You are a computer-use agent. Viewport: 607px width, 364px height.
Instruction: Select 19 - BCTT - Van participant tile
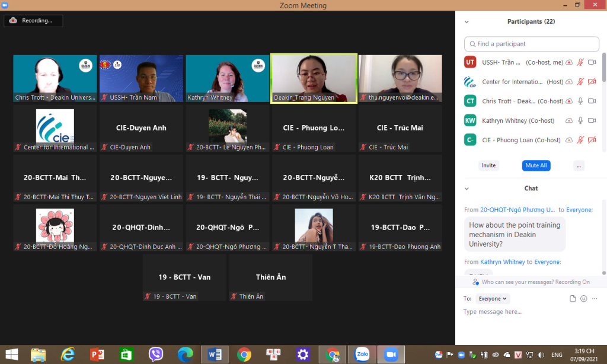tap(184, 277)
